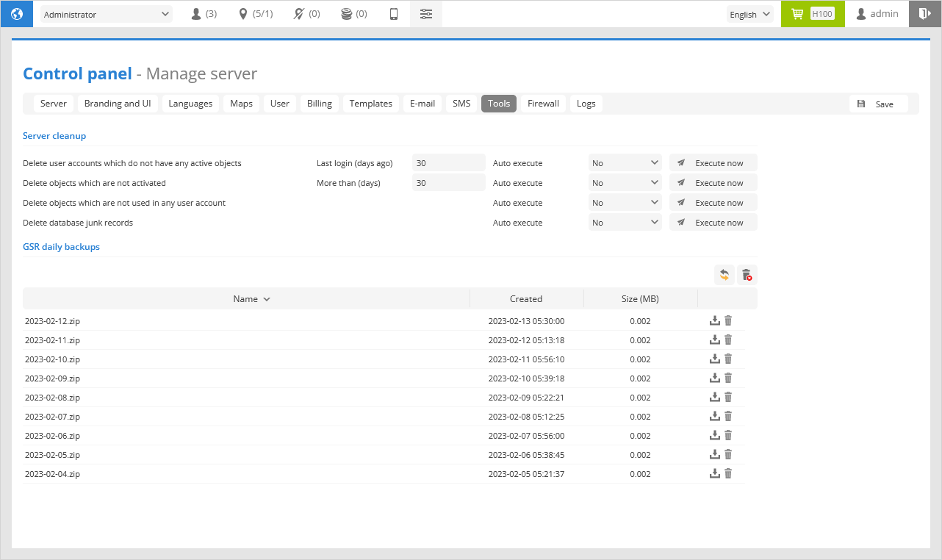The width and height of the screenshot is (942, 560).
Task: Switch to the E-mail tab
Action: tap(423, 104)
